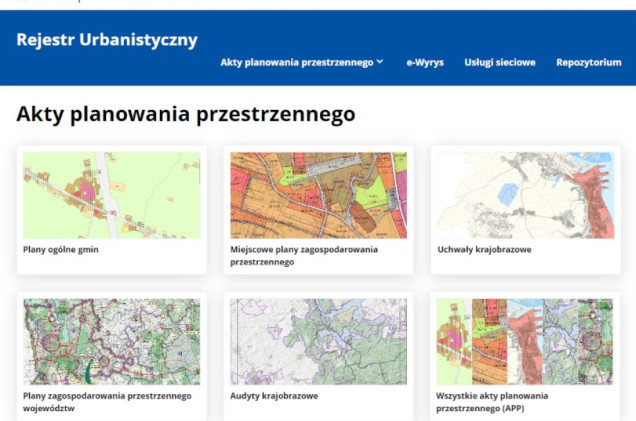Image resolution: width=636 pixels, height=421 pixels.
Task: Open the Repozytorium menu item
Action: point(589,62)
